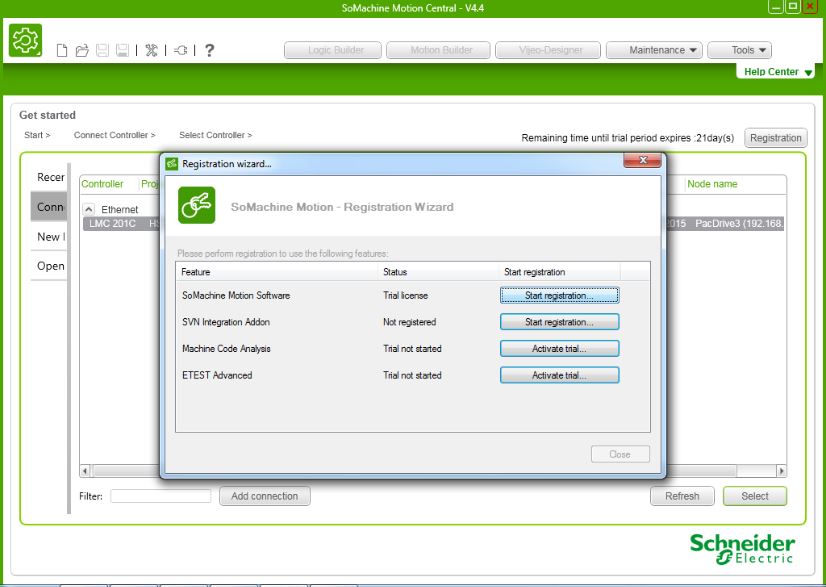Activate trial for ETEST Advanced
The image size is (826, 587).
pyautogui.click(x=559, y=375)
